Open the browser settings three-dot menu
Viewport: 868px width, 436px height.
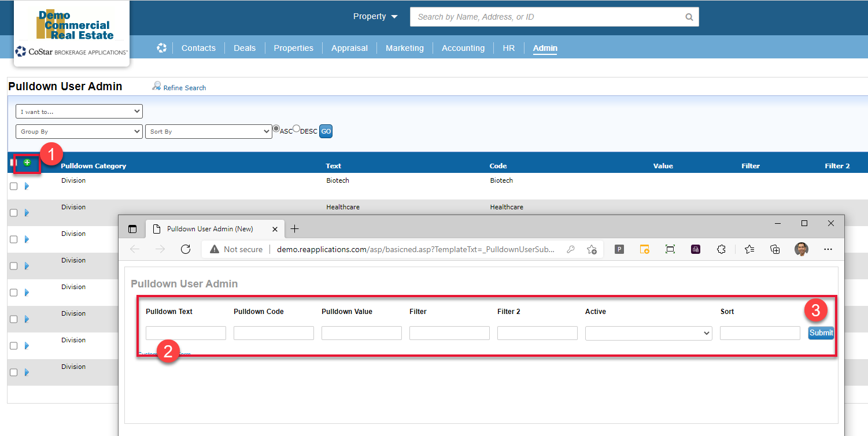point(828,249)
